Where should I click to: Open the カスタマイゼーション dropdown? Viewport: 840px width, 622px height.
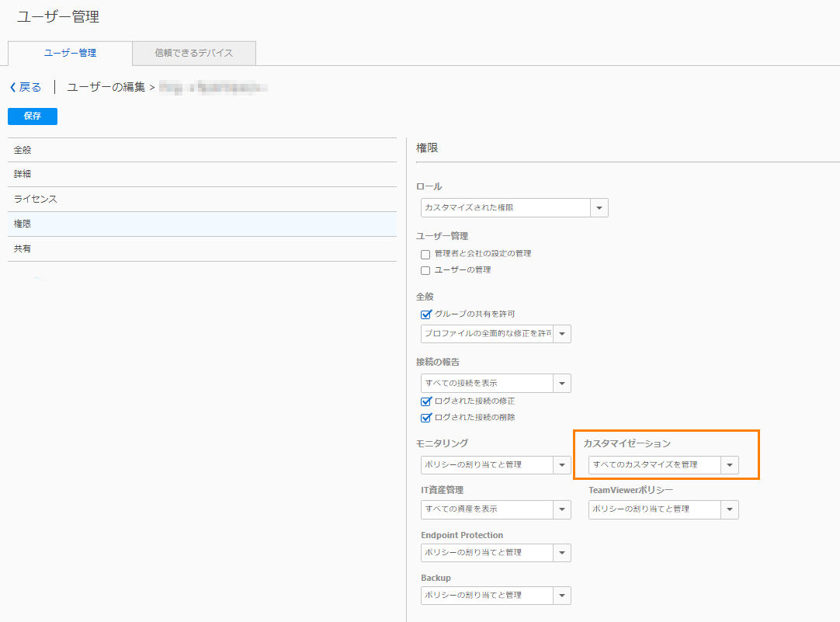(x=730, y=465)
